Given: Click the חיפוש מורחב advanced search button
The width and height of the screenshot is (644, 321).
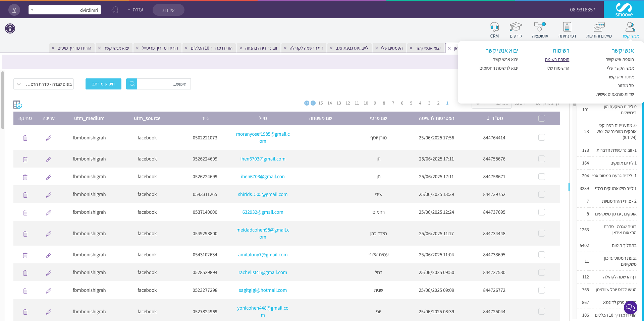Looking at the screenshot, I should [x=103, y=84].
